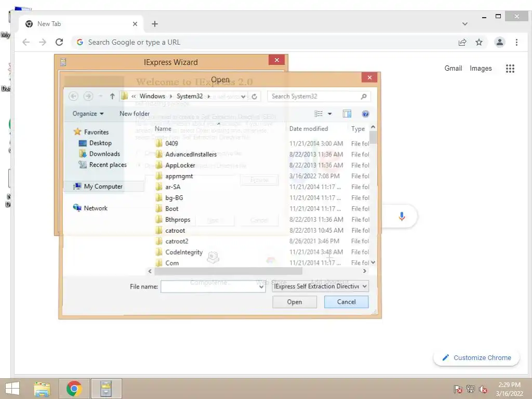Expand the System32 breadcrumb arrow
The image size is (532, 399).
pyautogui.click(x=209, y=96)
